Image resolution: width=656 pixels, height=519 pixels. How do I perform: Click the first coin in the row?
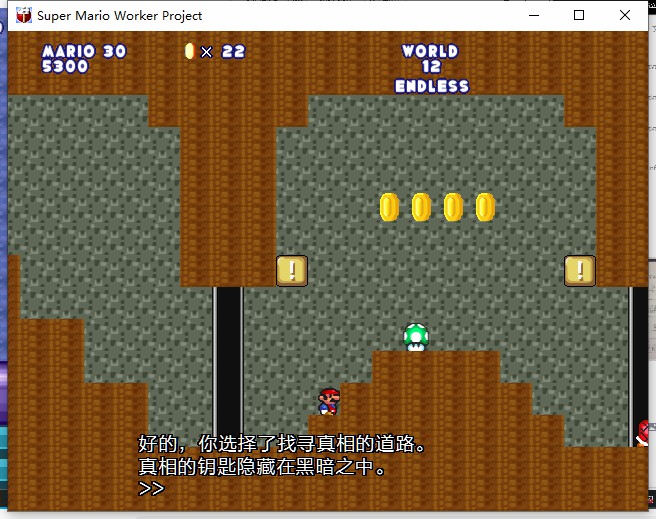[390, 207]
